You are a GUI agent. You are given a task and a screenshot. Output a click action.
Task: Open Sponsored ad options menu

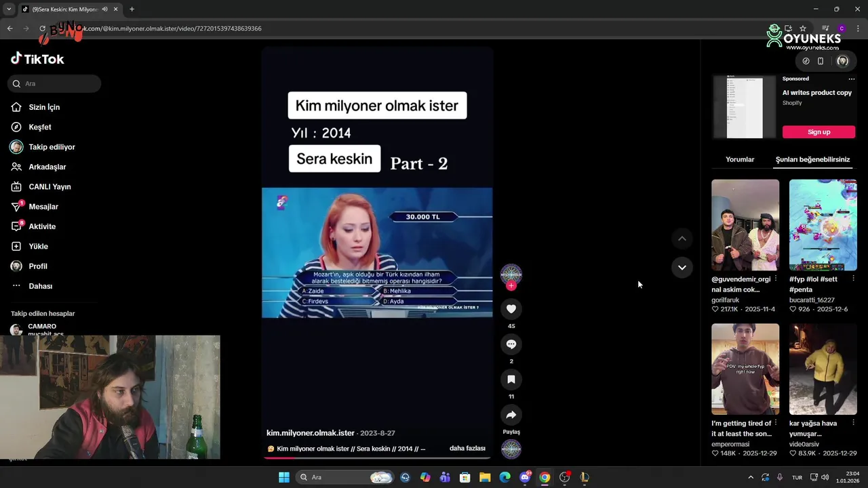tap(852, 79)
